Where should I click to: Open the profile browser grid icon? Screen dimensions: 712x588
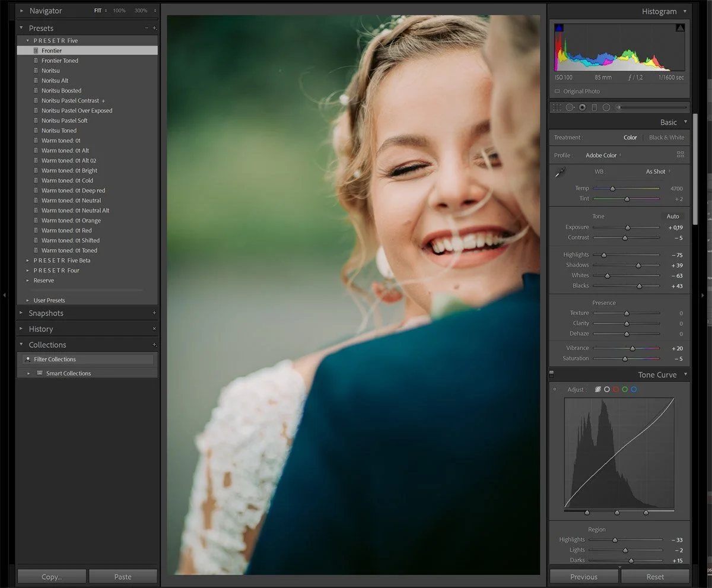click(x=680, y=155)
